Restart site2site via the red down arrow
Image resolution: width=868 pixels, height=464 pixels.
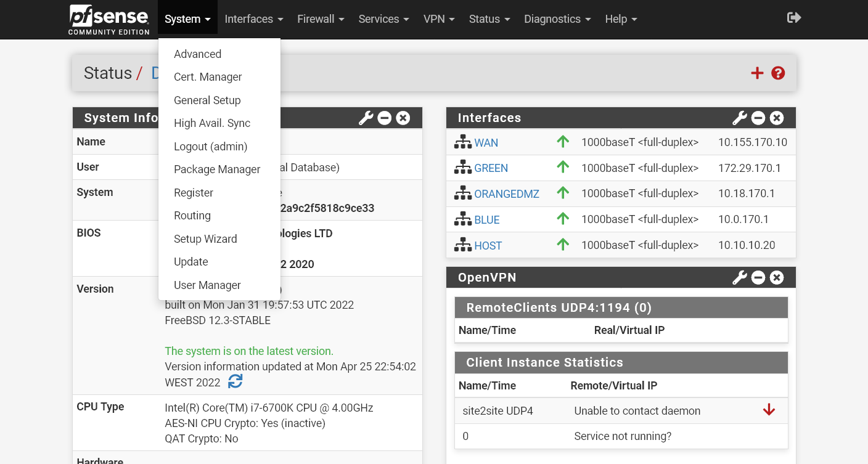[x=769, y=409]
